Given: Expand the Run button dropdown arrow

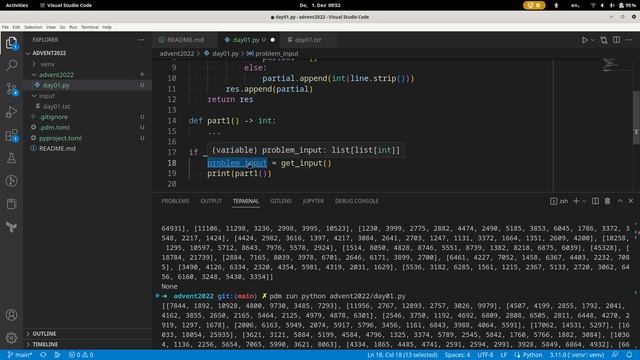Looking at the screenshot, I should pos(593,40).
